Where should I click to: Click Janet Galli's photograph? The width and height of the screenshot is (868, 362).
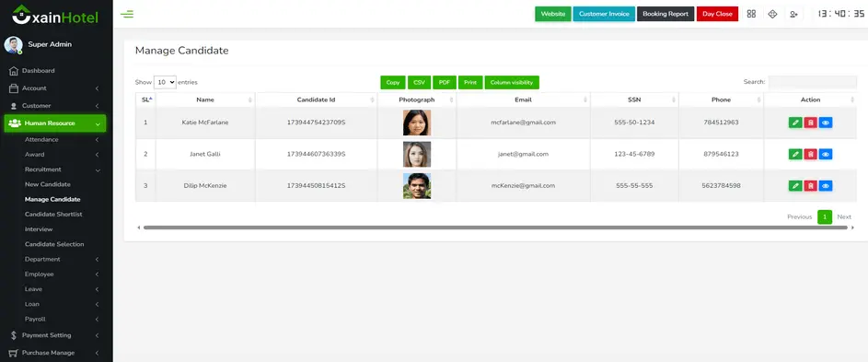(x=417, y=155)
